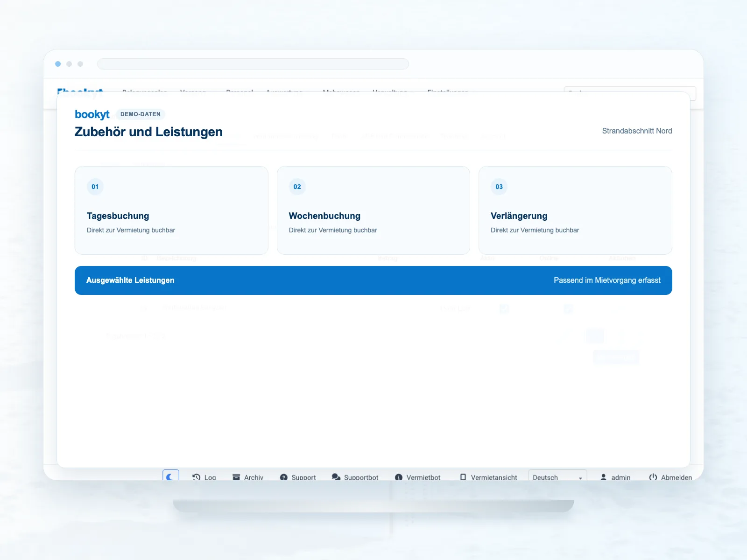Click the DEMO-DATEN badge

(141, 114)
